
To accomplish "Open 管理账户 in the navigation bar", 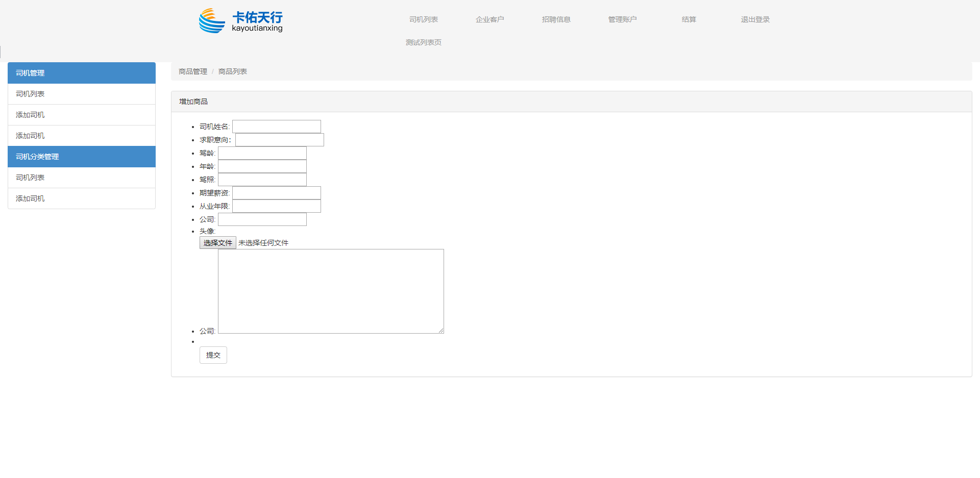I will [622, 19].
